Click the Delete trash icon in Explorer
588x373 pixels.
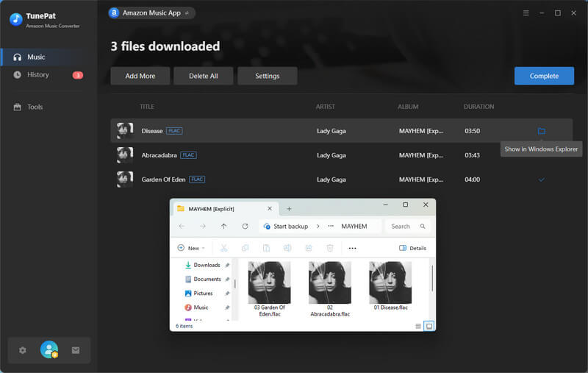click(x=329, y=248)
